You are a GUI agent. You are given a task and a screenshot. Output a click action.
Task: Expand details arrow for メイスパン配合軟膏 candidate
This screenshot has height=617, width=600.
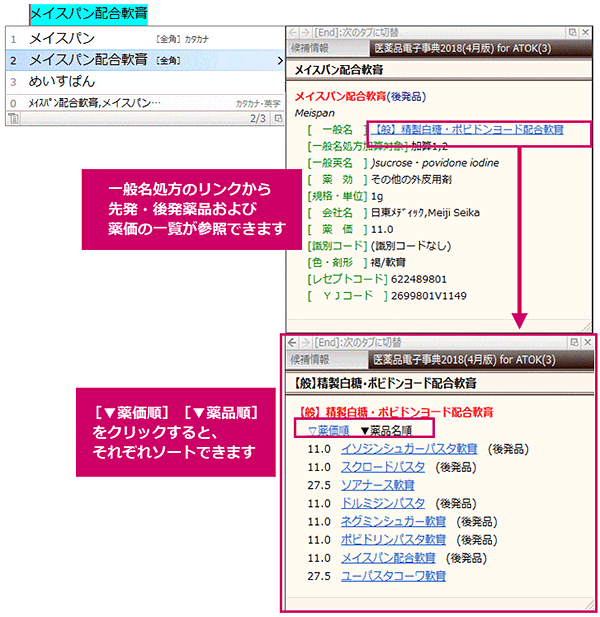pyautogui.click(x=280, y=61)
